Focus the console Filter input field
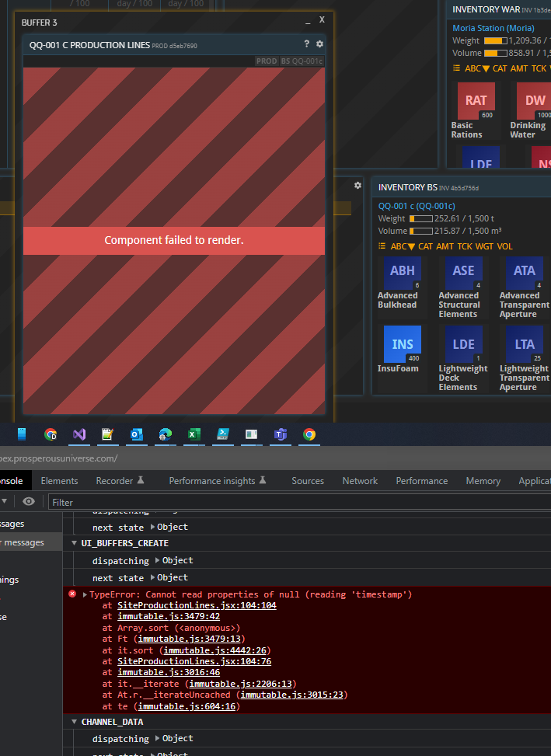This screenshot has width=551, height=756. pyautogui.click(x=299, y=502)
